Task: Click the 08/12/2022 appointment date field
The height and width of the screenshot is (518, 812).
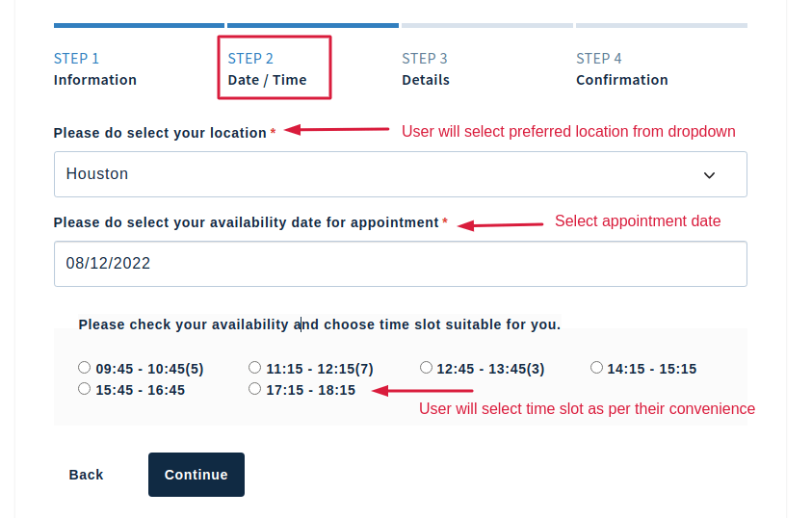Action: 400,263
